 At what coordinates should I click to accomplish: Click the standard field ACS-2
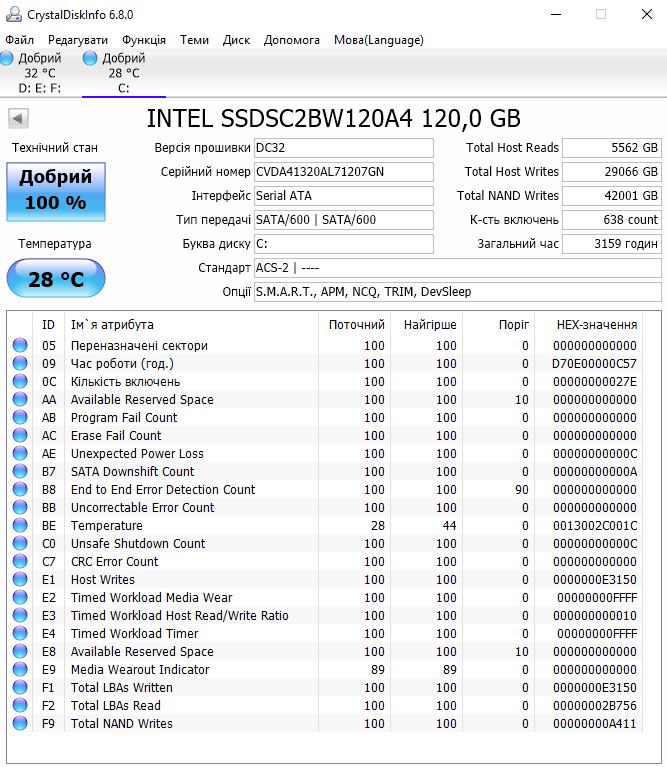tap(457, 268)
